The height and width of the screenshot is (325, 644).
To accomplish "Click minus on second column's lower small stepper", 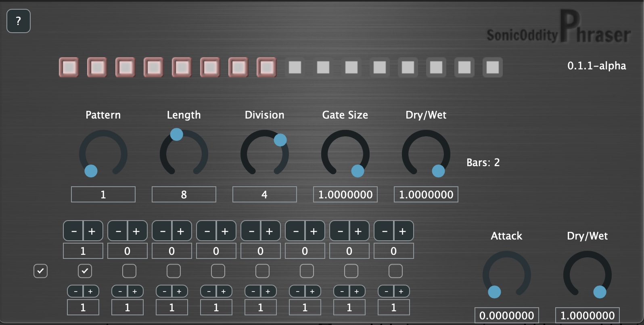I will click(x=120, y=291).
